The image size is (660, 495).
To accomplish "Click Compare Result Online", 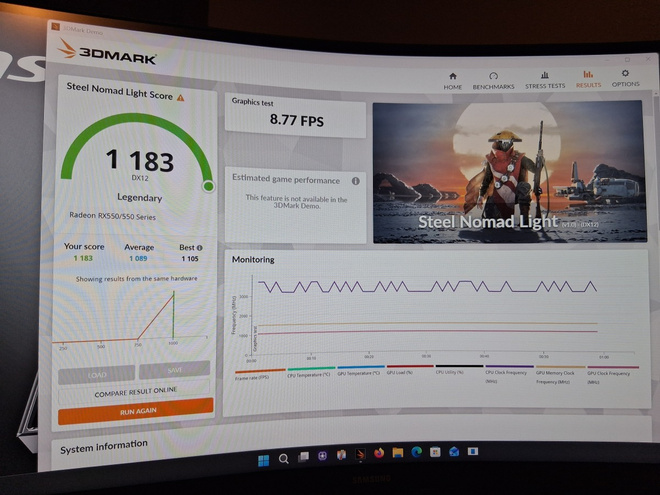I will 136,392.
